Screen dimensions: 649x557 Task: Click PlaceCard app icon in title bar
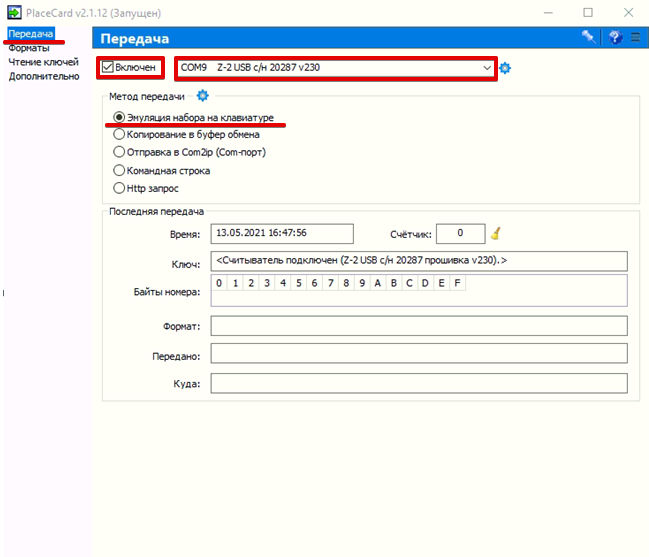[x=14, y=12]
